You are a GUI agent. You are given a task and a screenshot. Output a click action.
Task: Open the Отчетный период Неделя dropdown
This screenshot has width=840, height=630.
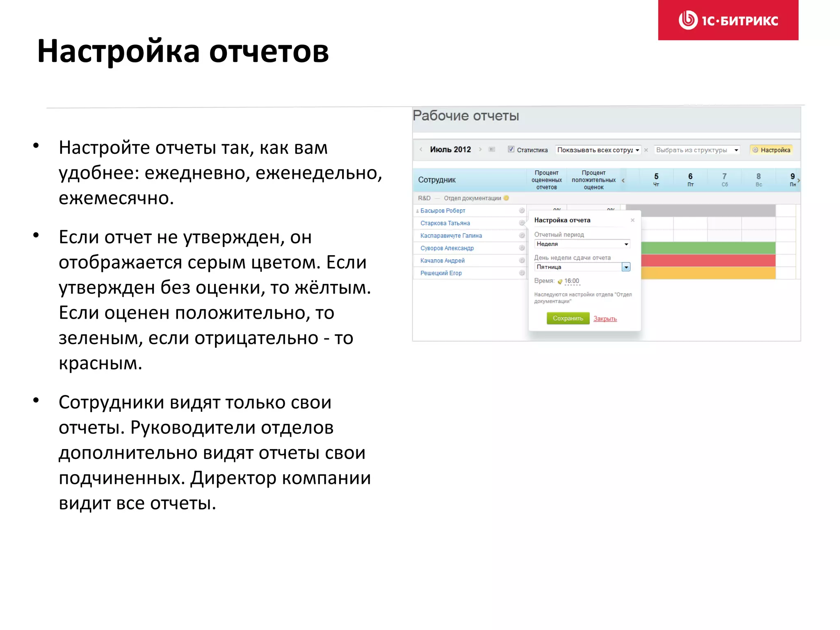[582, 244]
